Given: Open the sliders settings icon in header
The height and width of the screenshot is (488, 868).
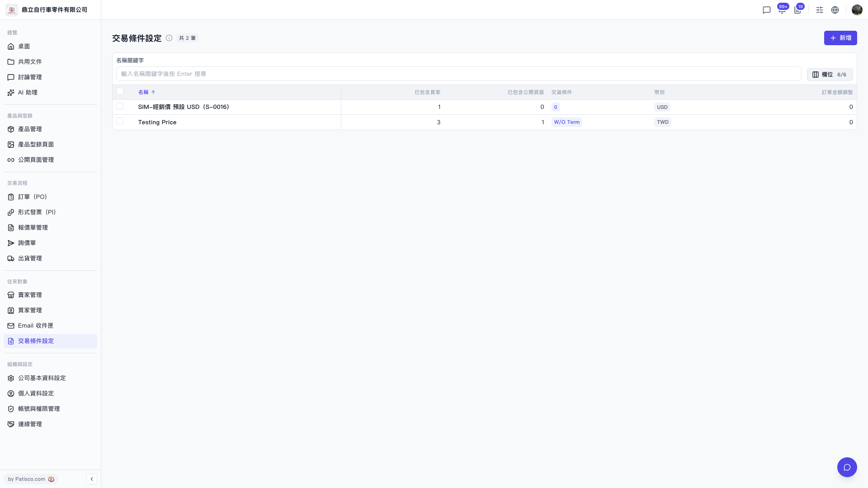Looking at the screenshot, I should pos(820,10).
